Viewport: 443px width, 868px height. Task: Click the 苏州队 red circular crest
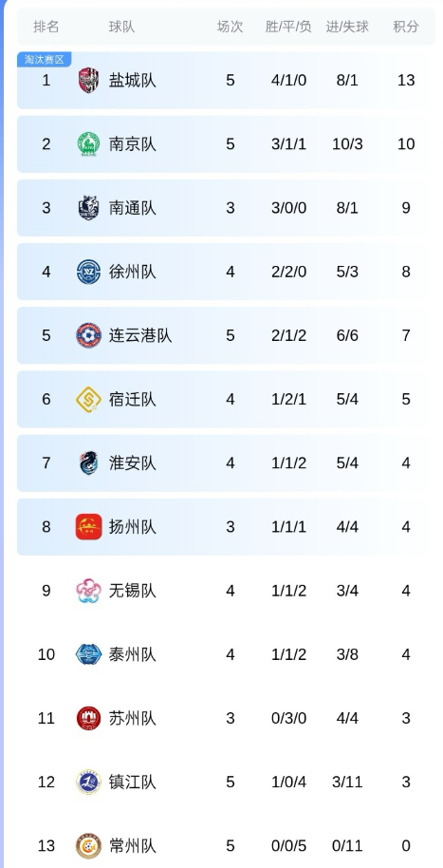click(88, 718)
